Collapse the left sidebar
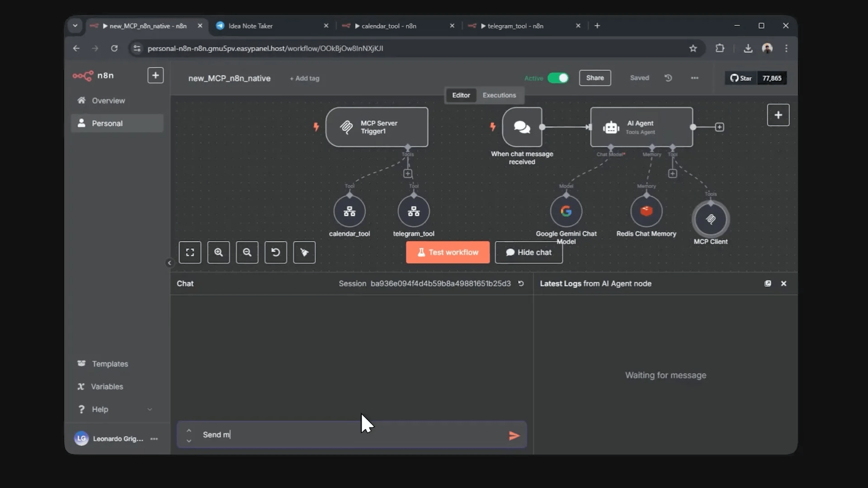This screenshot has height=488, width=868. (x=170, y=263)
